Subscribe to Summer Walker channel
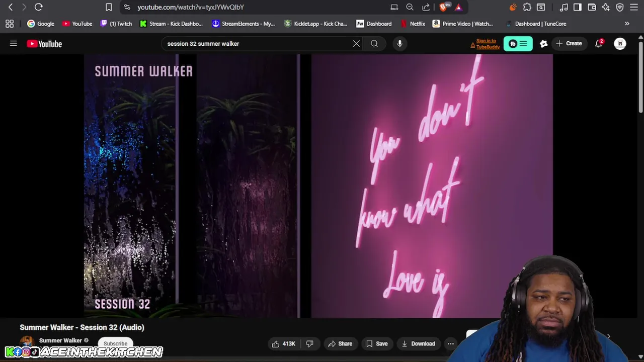 tap(115, 344)
